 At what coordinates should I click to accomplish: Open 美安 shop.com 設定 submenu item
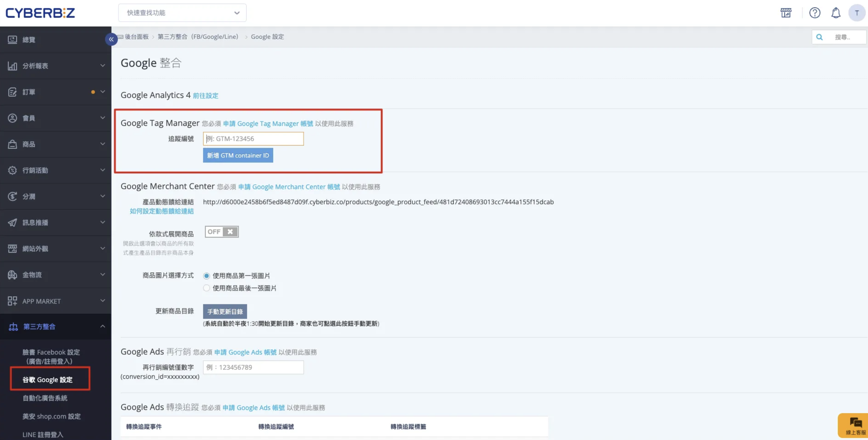coord(51,416)
